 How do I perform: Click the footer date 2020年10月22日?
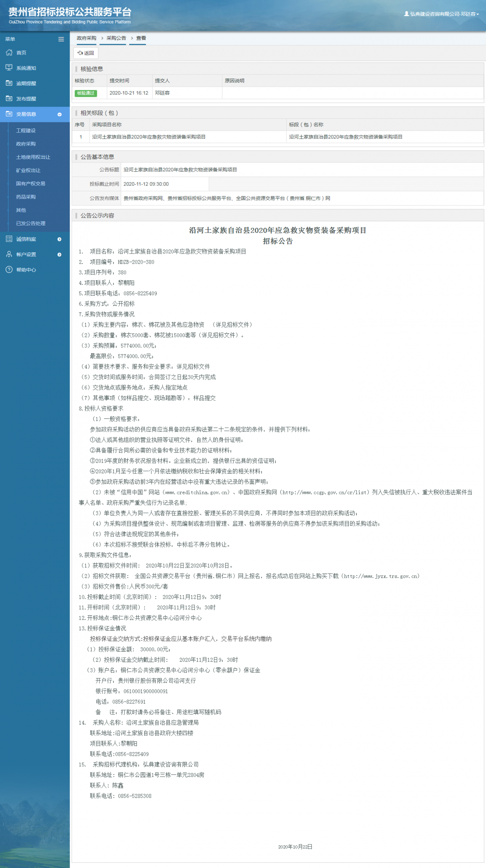pos(295,847)
